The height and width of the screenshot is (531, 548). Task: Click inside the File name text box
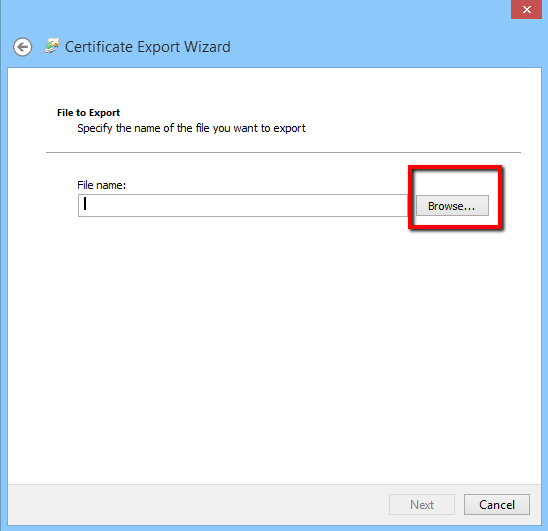click(x=243, y=206)
